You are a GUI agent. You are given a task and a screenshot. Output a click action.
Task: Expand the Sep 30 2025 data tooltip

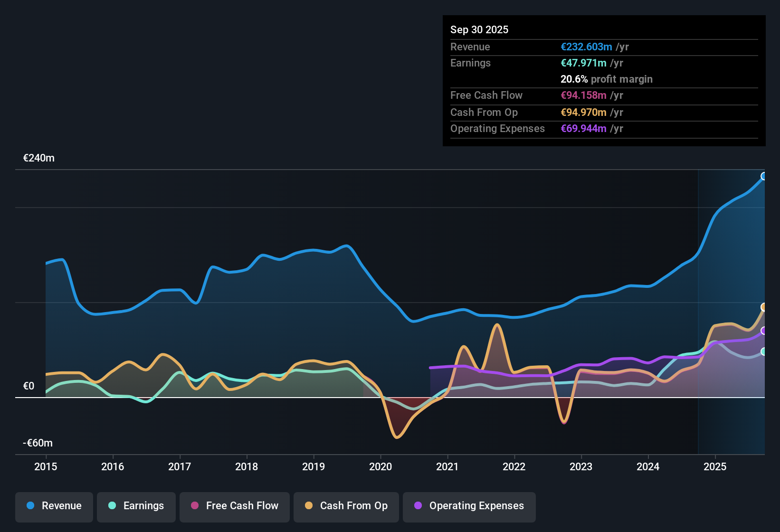(479, 29)
